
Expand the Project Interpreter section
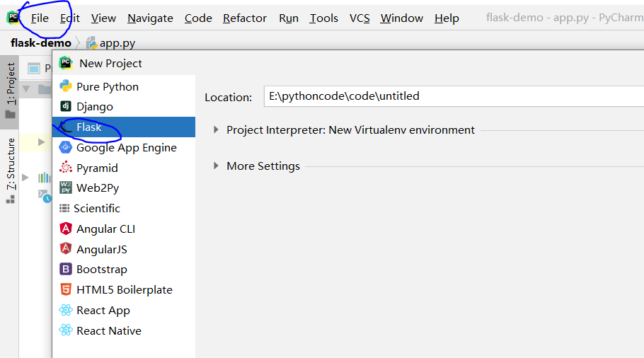coord(217,130)
